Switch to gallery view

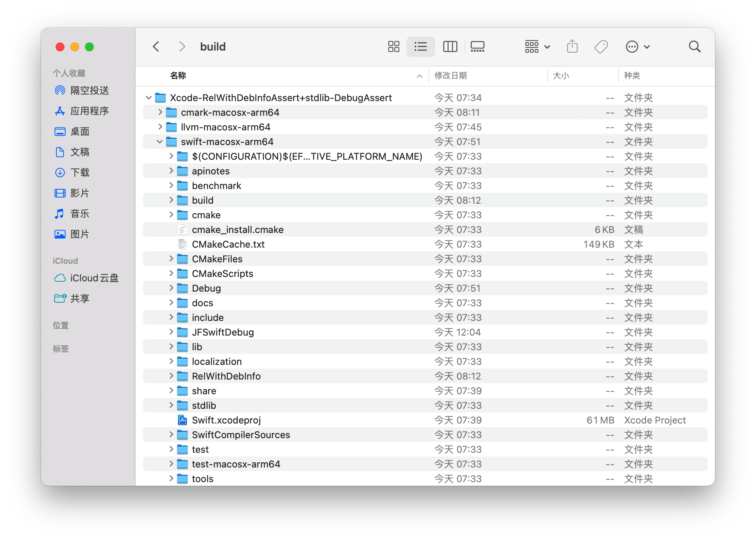click(477, 47)
